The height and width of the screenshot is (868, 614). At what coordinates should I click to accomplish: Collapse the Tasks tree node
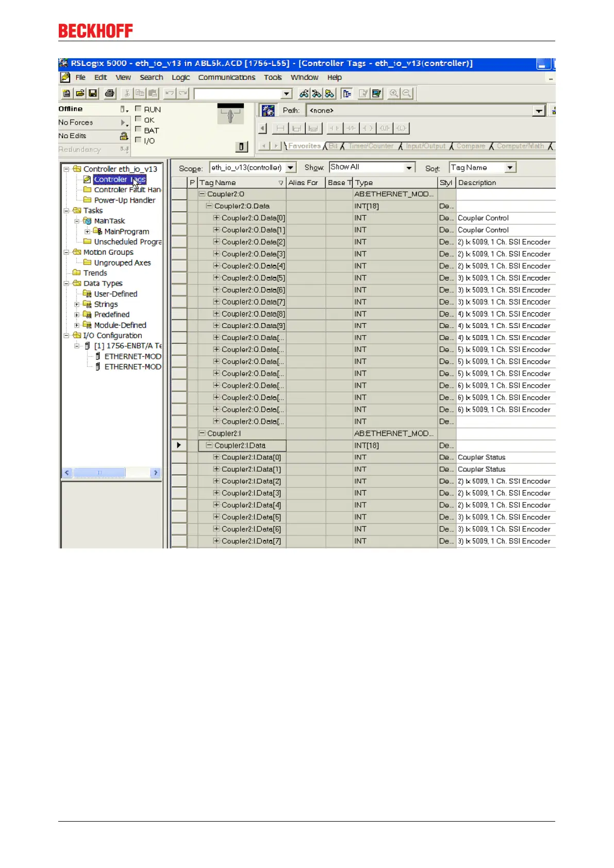(66, 210)
